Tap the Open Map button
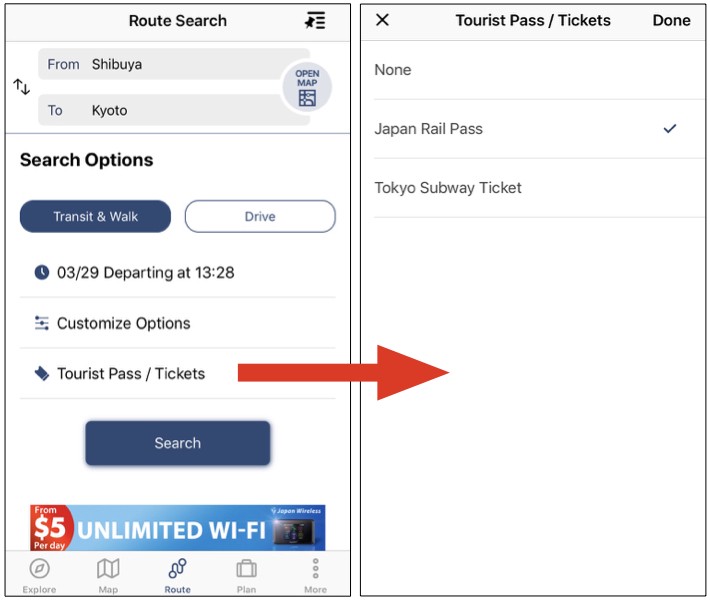Screen dimensions: 710x600 point(307,87)
